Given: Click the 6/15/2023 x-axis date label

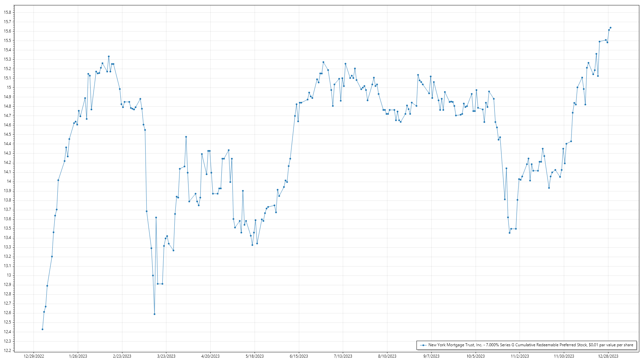Looking at the screenshot, I should (x=299, y=356).
